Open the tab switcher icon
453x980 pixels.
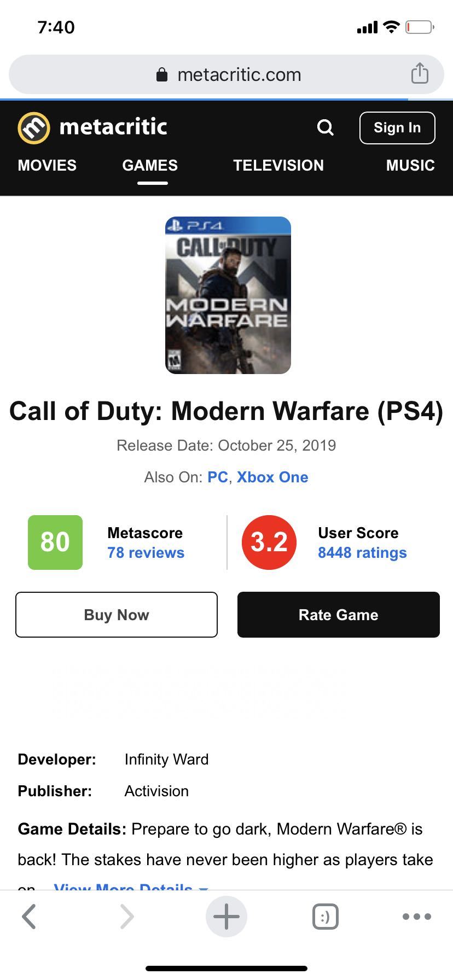click(x=326, y=916)
